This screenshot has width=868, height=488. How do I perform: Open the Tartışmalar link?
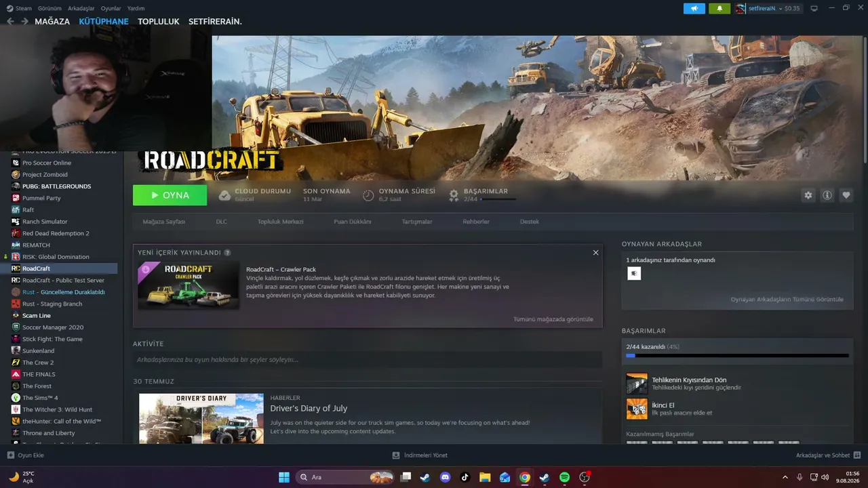click(x=417, y=222)
